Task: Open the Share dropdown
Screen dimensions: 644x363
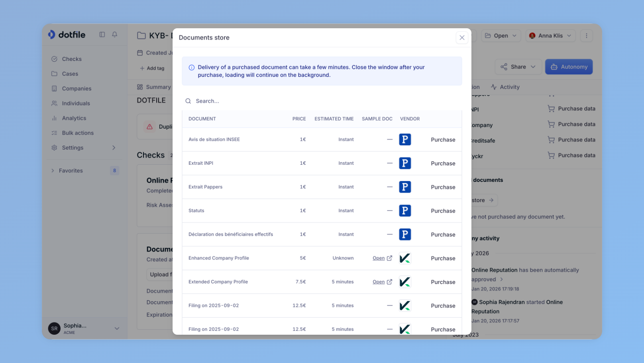Action: click(x=518, y=67)
